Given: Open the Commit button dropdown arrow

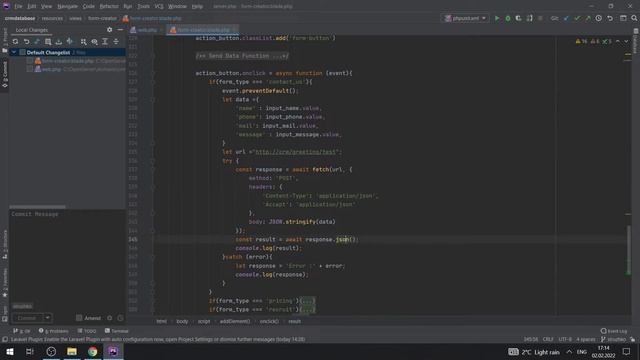Looking at the screenshot, I should (x=47, y=318).
